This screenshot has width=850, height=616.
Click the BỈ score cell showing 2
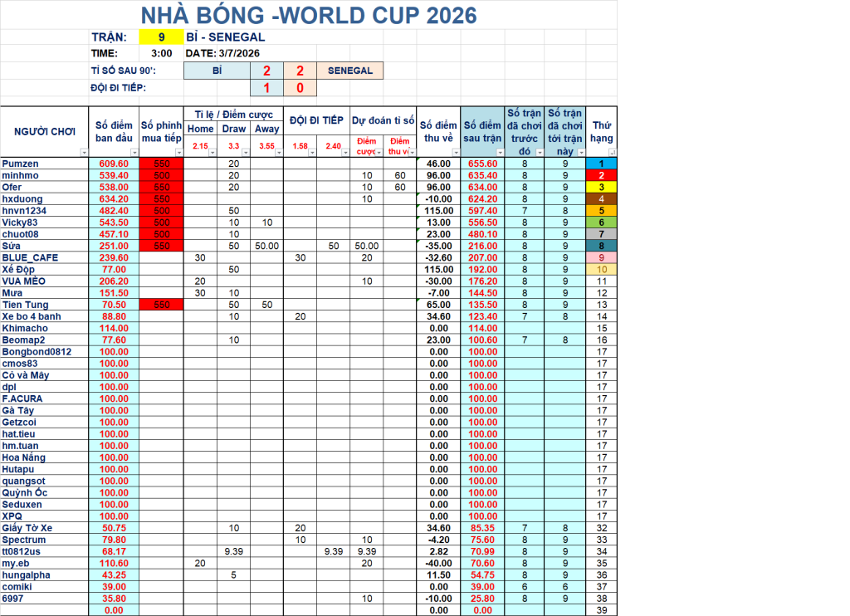266,71
